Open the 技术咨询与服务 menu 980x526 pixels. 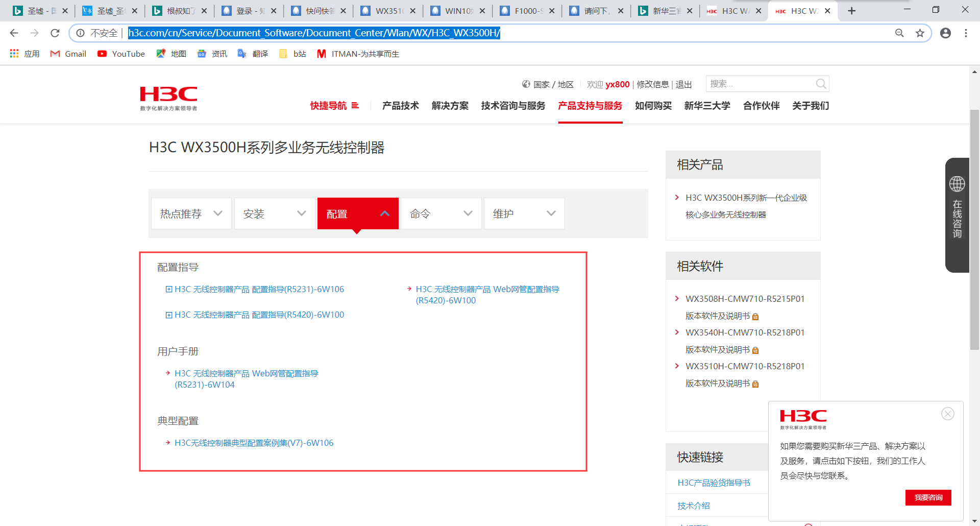coord(513,106)
